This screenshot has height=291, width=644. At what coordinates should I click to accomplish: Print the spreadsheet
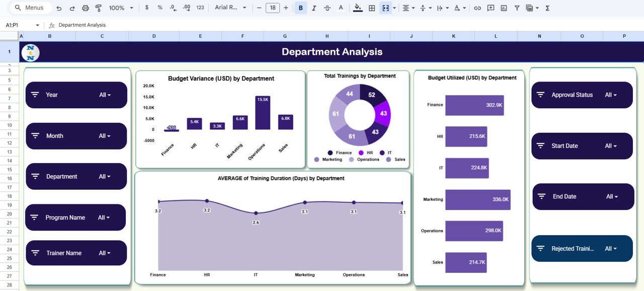point(85,8)
